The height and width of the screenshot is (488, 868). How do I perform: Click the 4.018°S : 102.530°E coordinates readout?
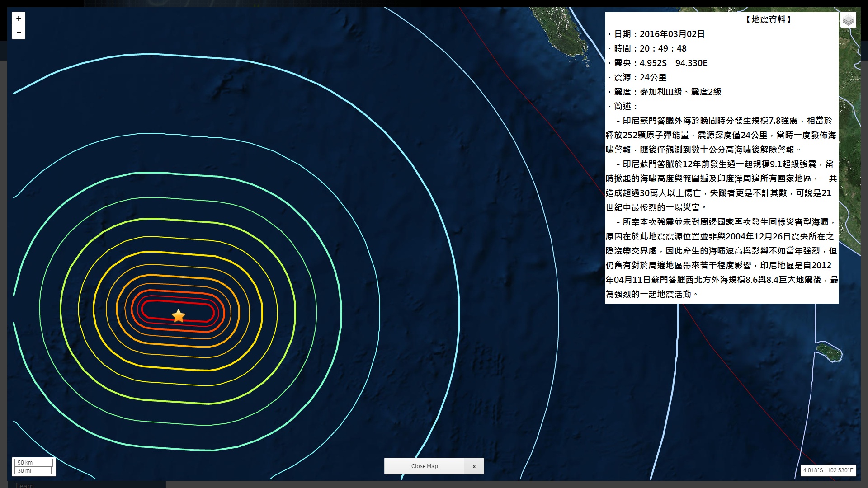click(x=828, y=470)
